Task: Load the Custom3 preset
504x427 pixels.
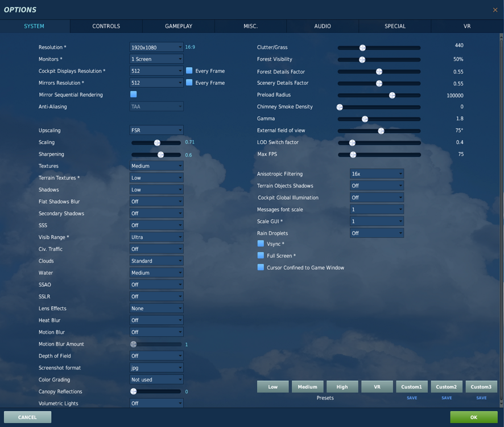Action: point(481,387)
